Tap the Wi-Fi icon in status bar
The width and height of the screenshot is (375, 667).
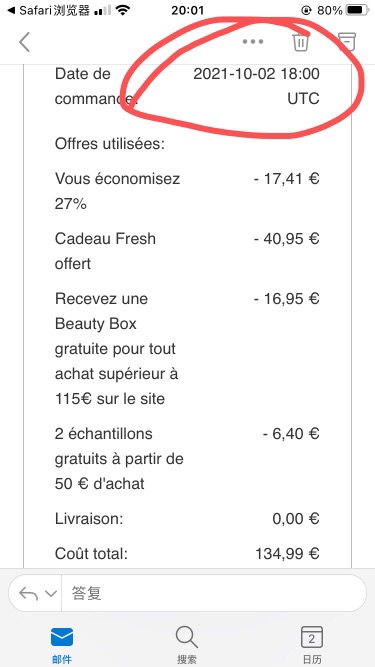(x=123, y=10)
